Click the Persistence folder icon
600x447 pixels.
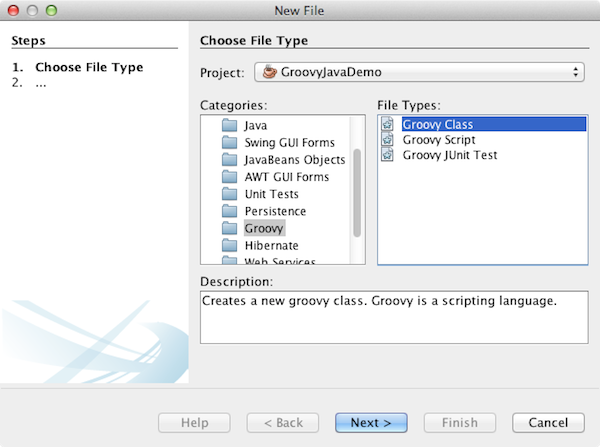[x=229, y=211]
